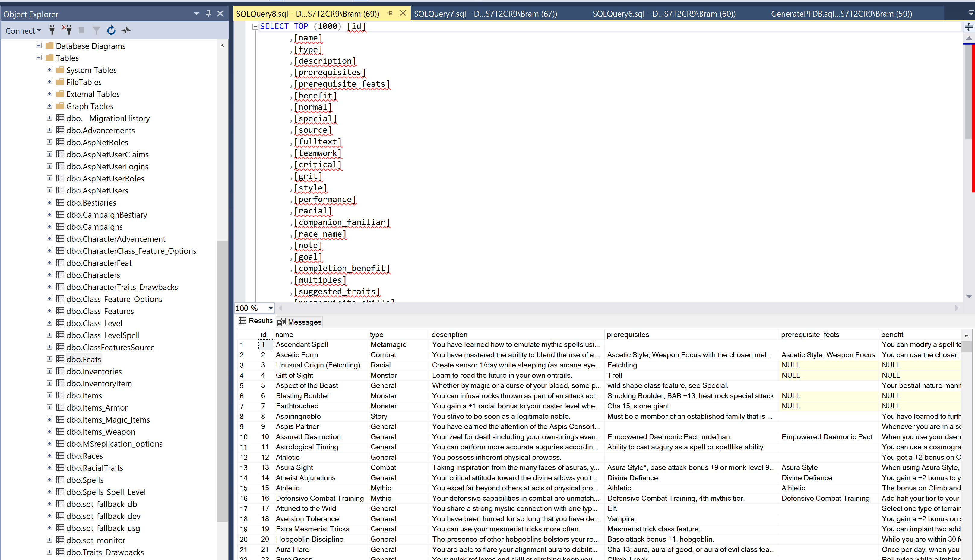The image size is (975, 560).
Task: Click the Graph Tables folder icon
Action: 60,106
